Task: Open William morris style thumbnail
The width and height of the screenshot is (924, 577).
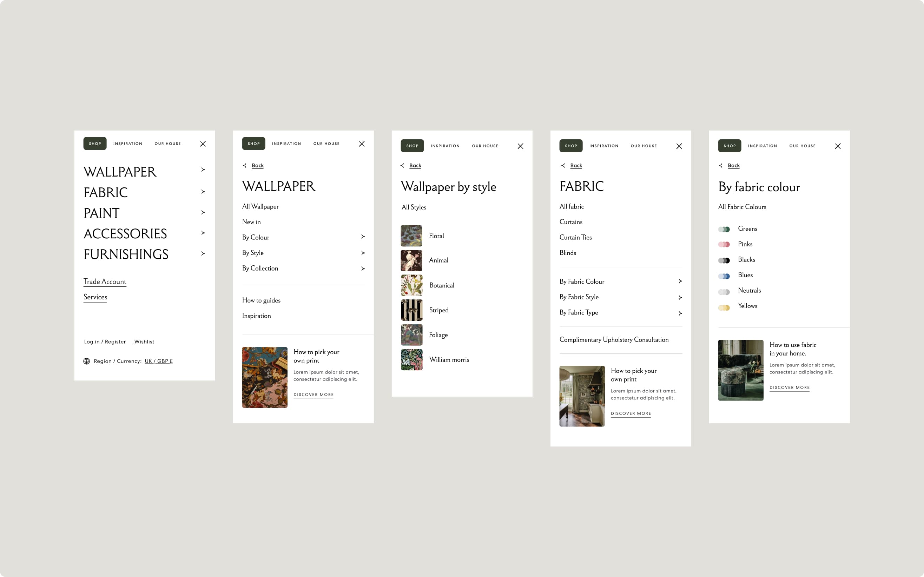Action: coord(411,359)
